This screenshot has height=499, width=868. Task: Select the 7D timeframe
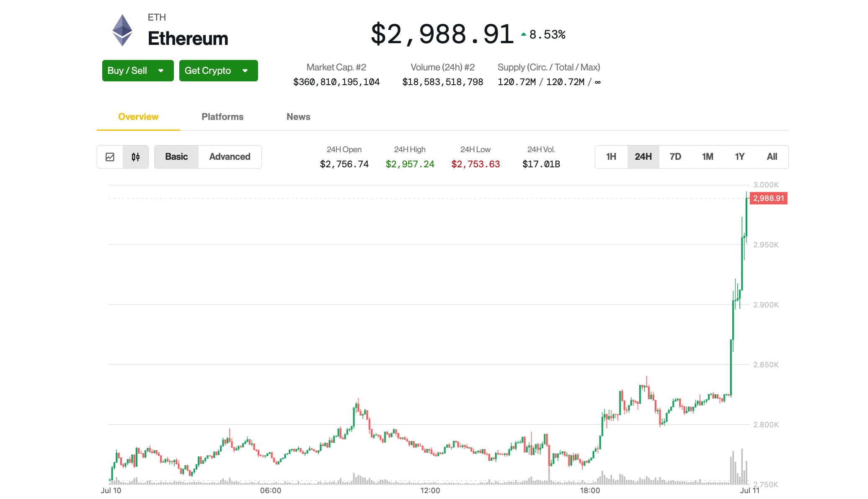pos(675,156)
